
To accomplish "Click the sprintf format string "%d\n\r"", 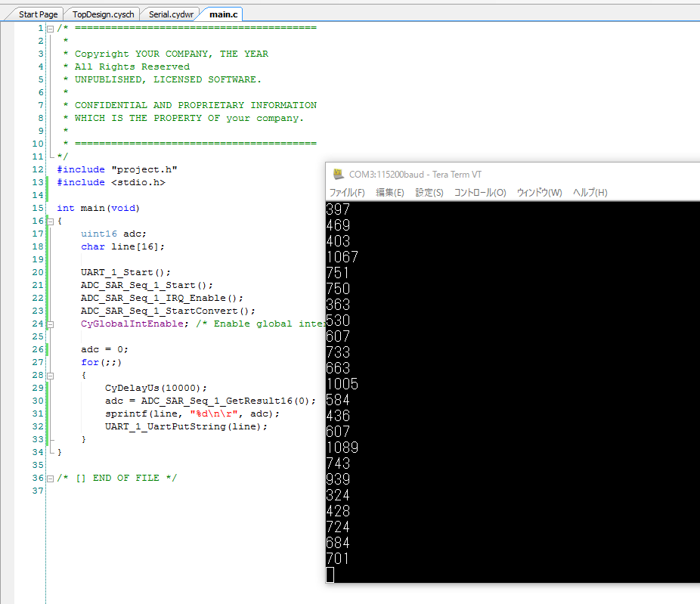I will pos(214,414).
